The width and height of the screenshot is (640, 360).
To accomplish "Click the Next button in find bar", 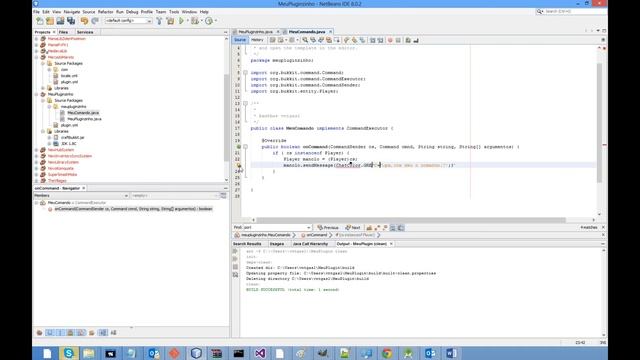I will (353, 228).
